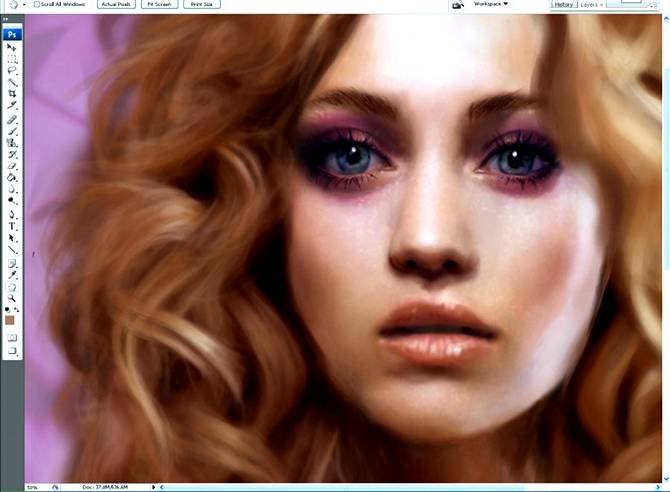Click the Actual Pixels button
The height and width of the screenshot is (492, 670).
point(115,4)
